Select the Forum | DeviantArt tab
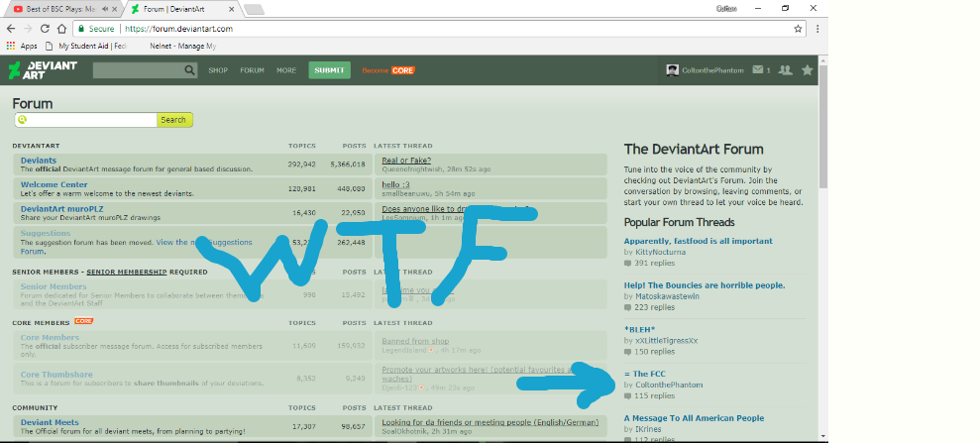980x443 pixels. click(182, 9)
